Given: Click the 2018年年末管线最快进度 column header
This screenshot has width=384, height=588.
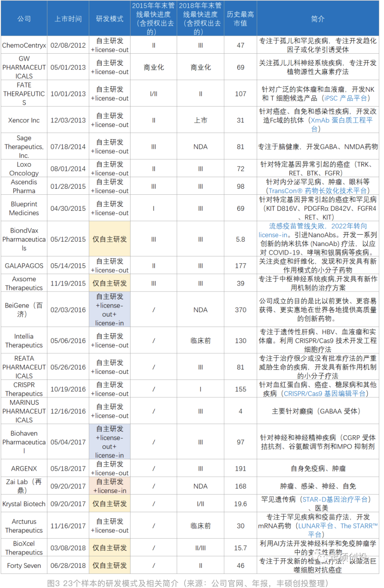Looking at the screenshot, I should tap(201, 19).
